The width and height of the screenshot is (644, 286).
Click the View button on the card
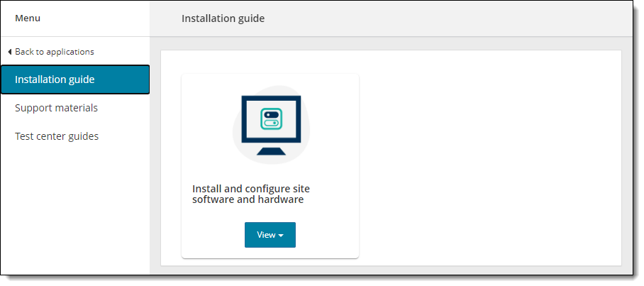point(266,235)
